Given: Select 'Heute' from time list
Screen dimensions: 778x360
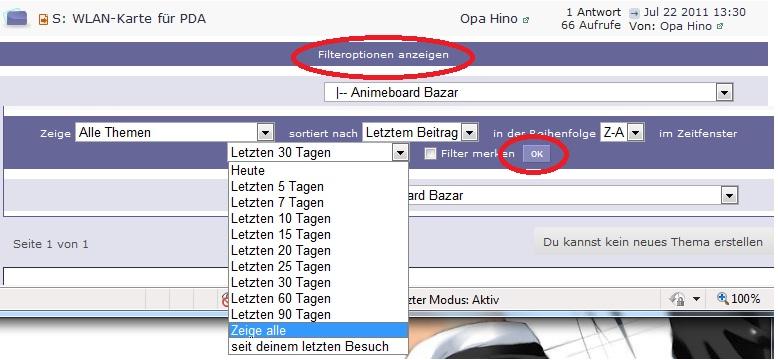Looking at the screenshot, I should [x=318, y=171].
